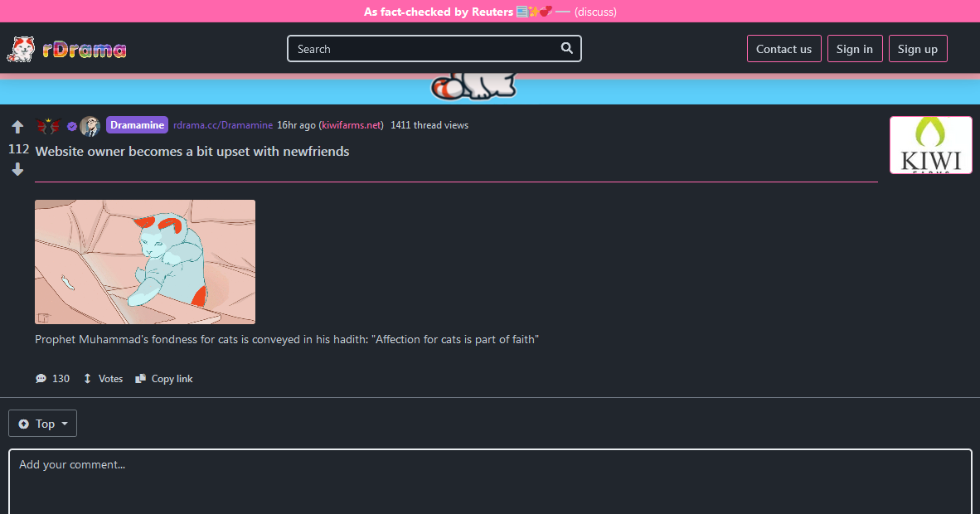Copy link to the post
Screen dimensions: 980x514
tap(164, 378)
